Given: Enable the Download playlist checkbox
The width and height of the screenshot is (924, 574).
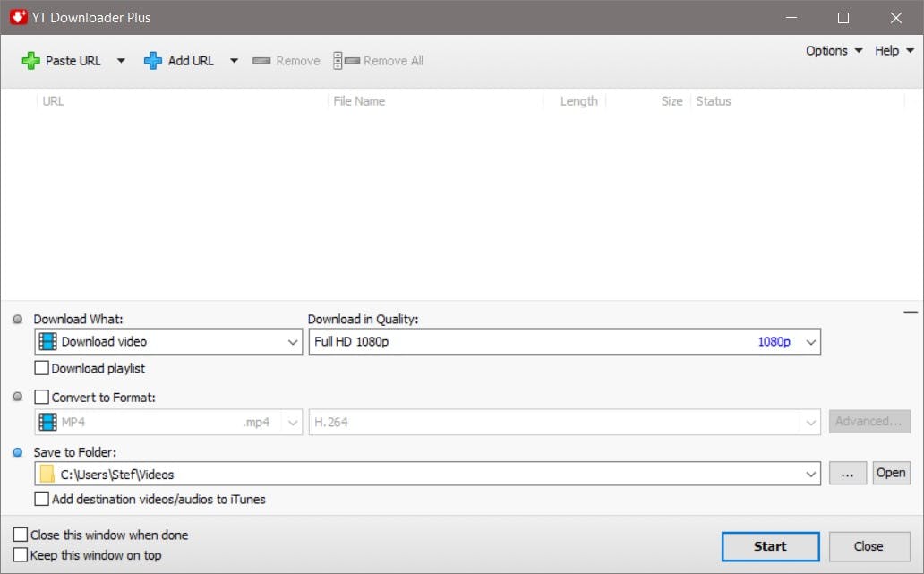Looking at the screenshot, I should pyautogui.click(x=41, y=368).
